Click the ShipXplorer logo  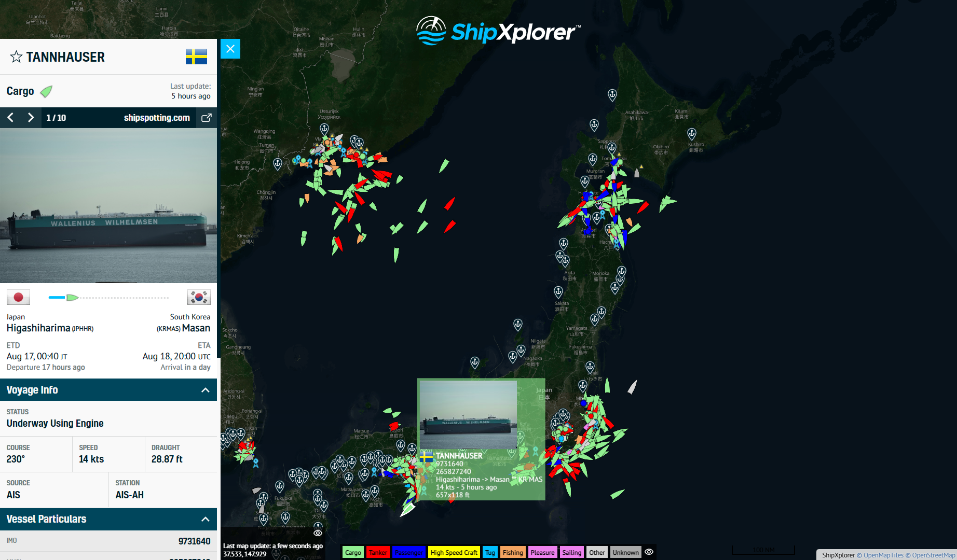[498, 31]
